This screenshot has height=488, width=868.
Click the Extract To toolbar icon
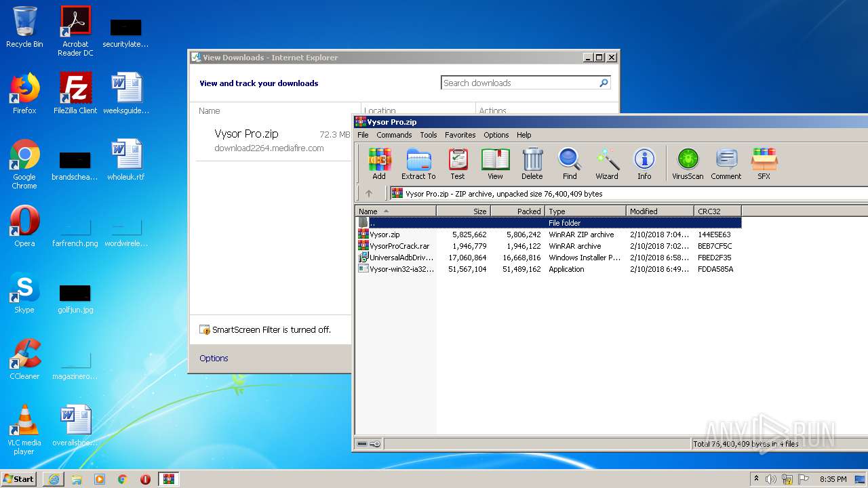[418, 164]
